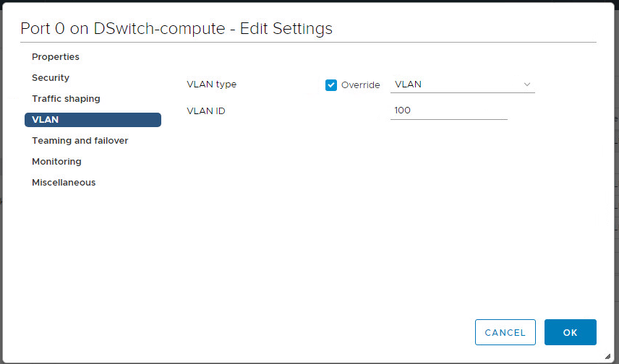This screenshot has width=619, height=364.
Task: Uncheck the Override checkbox
Action: tap(331, 85)
